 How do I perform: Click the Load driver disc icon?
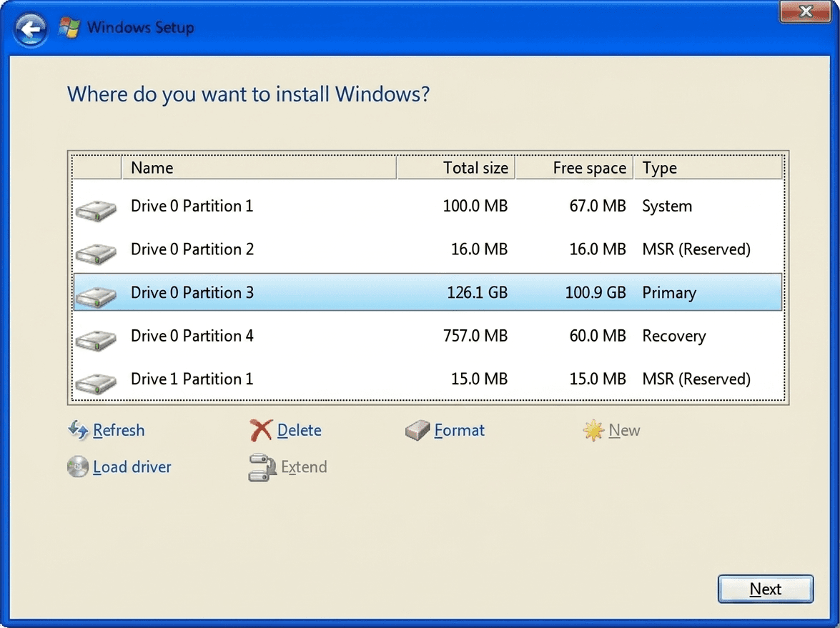point(78,467)
